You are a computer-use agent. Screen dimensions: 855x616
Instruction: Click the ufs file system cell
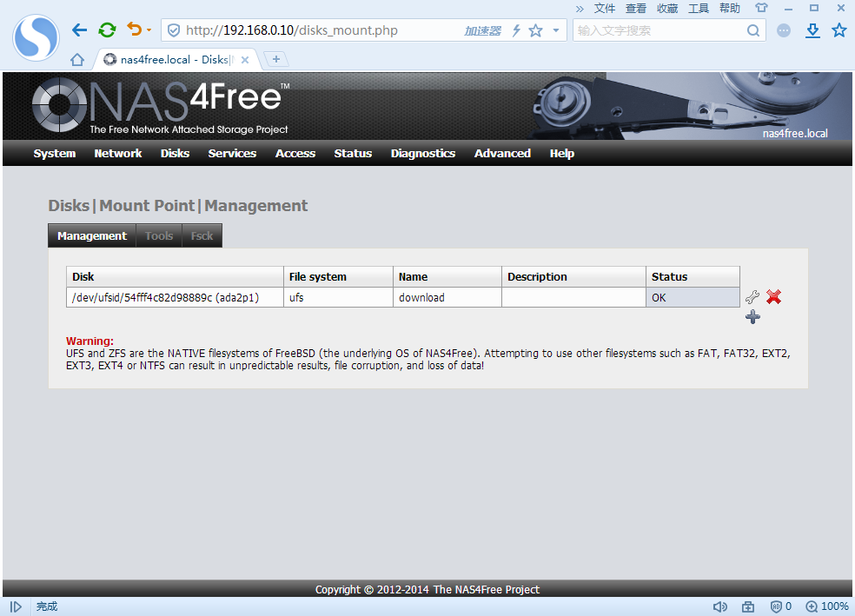pos(338,298)
